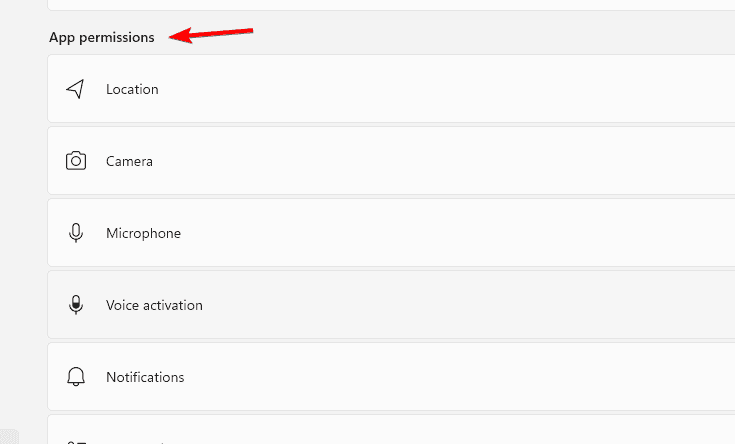Screen dimensions: 735x444
Task: Click the Location arrow icon
Action: 75,89
